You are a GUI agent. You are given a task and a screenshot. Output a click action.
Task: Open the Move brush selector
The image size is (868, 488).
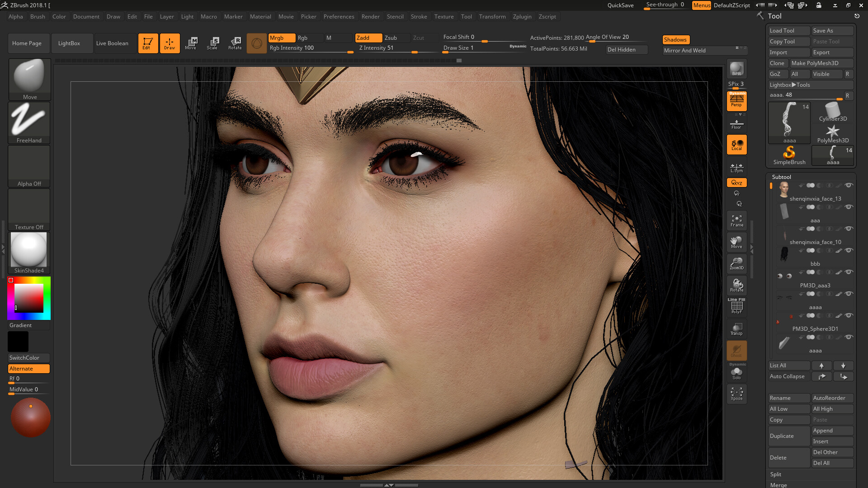[29, 79]
